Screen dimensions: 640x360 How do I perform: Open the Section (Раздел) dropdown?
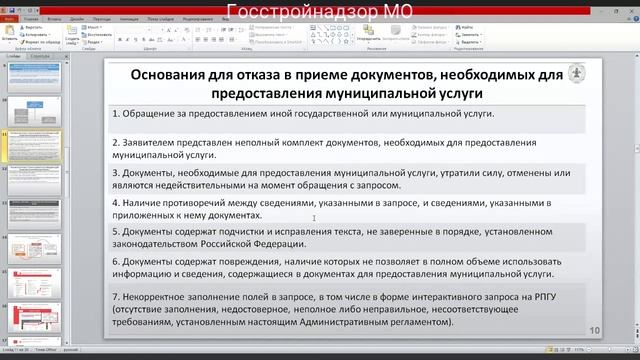coord(92,42)
